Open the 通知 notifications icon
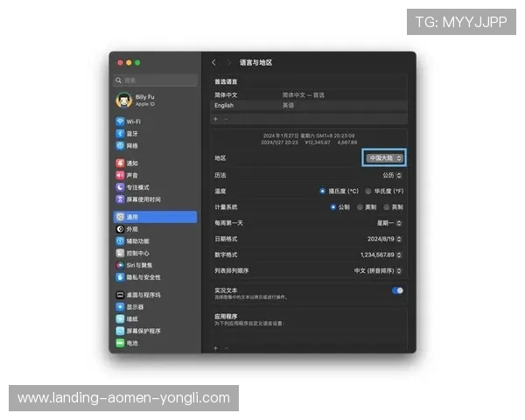The image size is (525, 420). [x=120, y=163]
